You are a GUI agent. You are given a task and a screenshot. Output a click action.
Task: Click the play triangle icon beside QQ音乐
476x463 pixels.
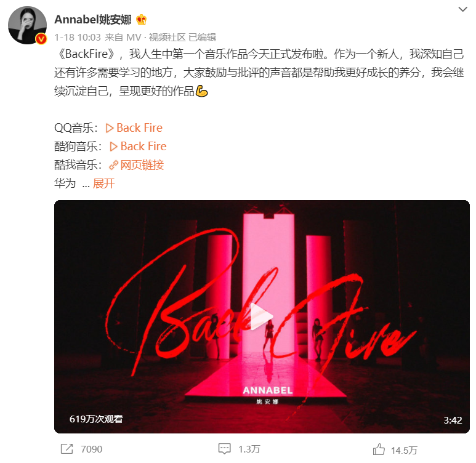109,128
